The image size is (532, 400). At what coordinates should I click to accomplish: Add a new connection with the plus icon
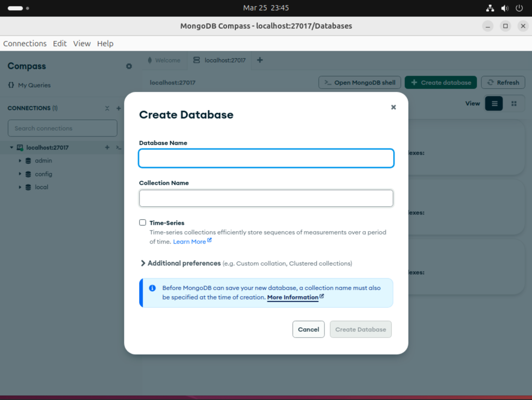[118, 108]
